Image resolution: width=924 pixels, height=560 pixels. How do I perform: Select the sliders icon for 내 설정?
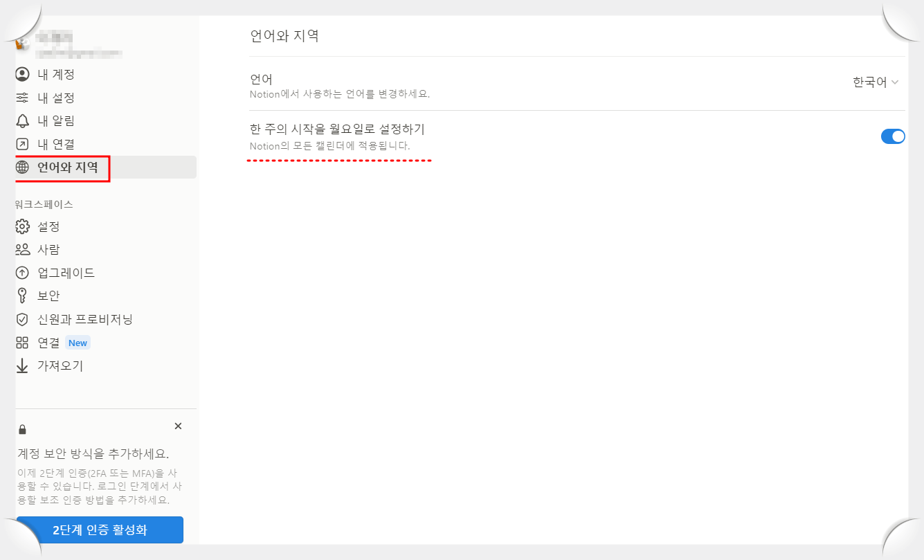21,97
